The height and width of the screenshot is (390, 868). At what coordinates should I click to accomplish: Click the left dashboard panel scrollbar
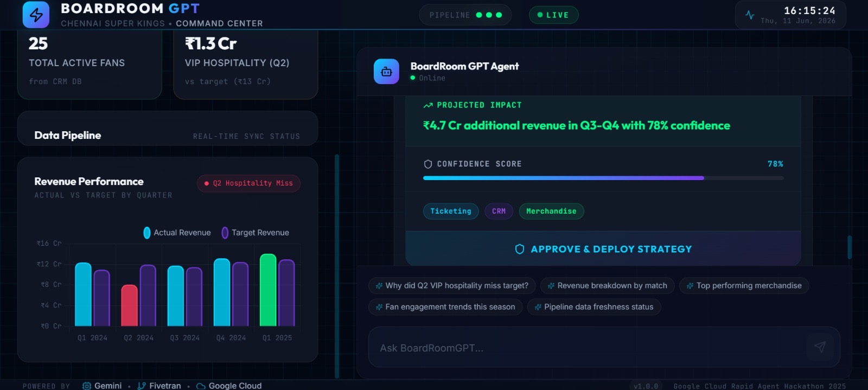point(337,266)
